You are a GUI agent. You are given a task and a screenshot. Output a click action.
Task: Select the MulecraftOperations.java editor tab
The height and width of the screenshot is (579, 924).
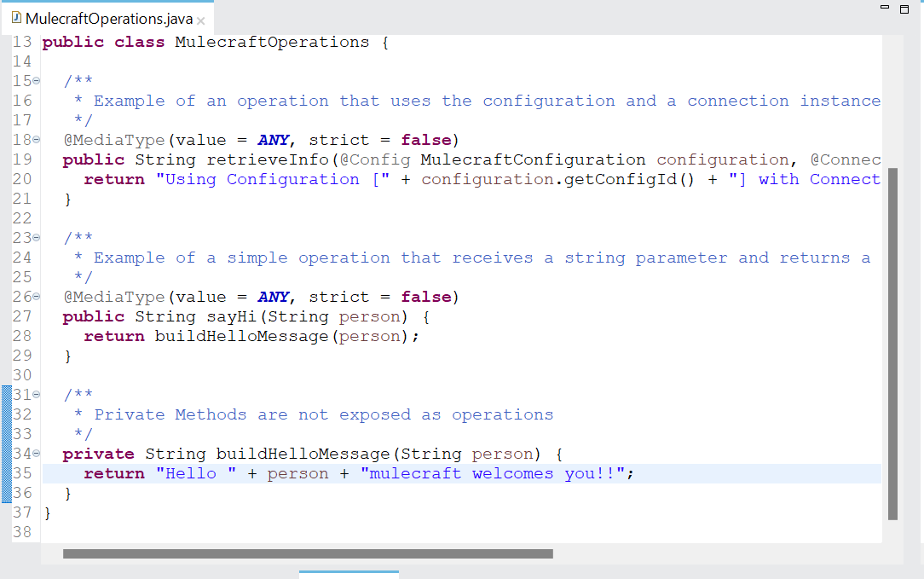coord(108,19)
